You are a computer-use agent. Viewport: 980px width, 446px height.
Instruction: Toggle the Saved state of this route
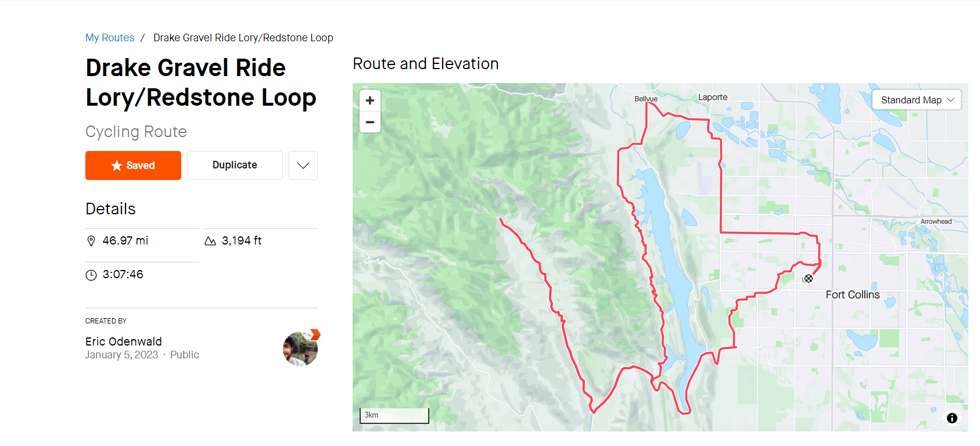point(133,166)
